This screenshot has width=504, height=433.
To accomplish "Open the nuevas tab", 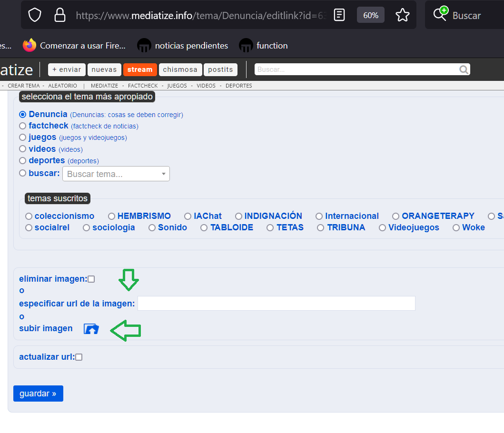I will coord(104,69).
